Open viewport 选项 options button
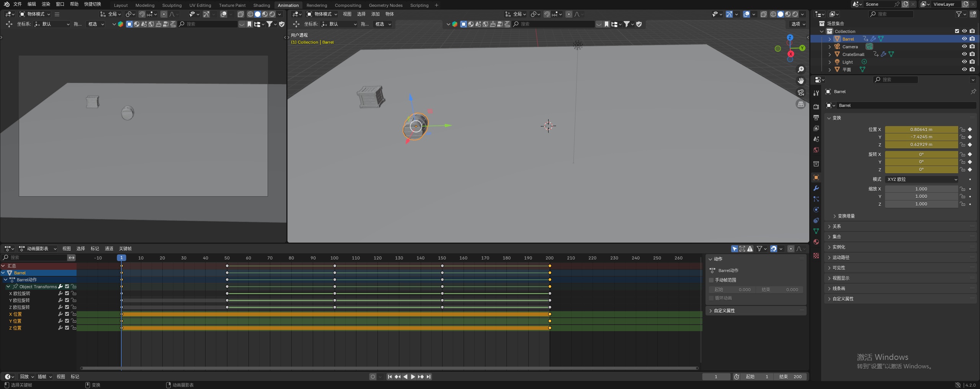 pyautogui.click(x=798, y=24)
